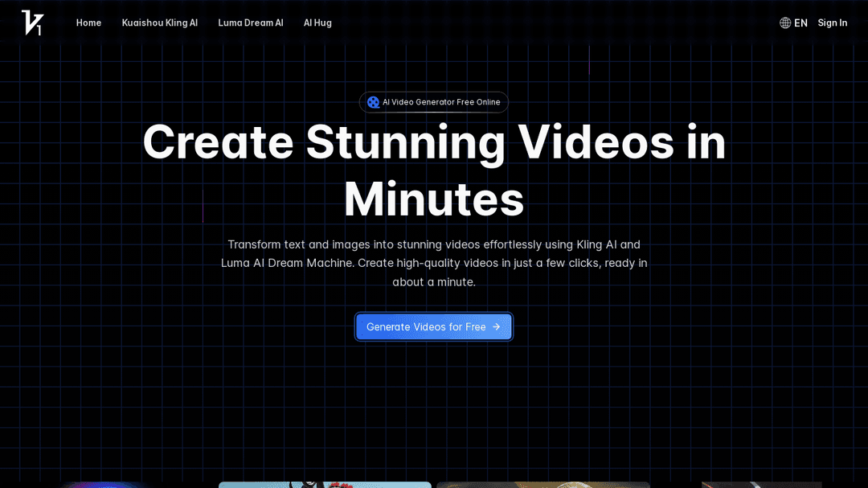Image resolution: width=868 pixels, height=488 pixels.
Task: Click the Create Stunning Videos in Minutes heading
Action: (x=434, y=142)
